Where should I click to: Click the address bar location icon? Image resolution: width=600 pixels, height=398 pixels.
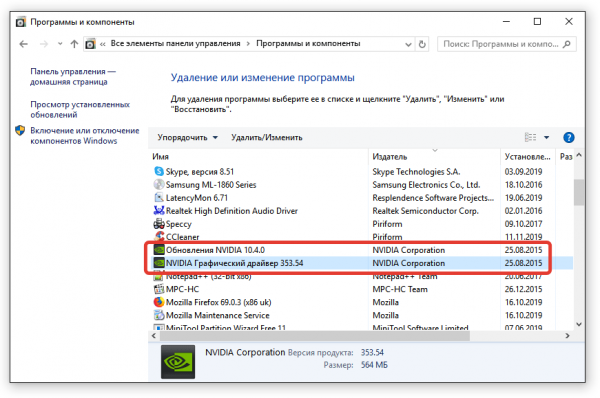coord(90,44)
